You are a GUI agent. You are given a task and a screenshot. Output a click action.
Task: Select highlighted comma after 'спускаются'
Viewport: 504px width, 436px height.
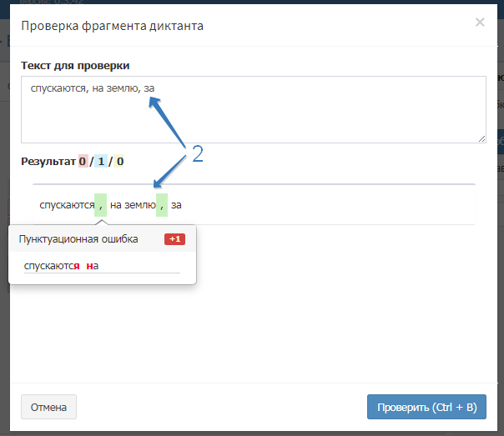point(100,204)
